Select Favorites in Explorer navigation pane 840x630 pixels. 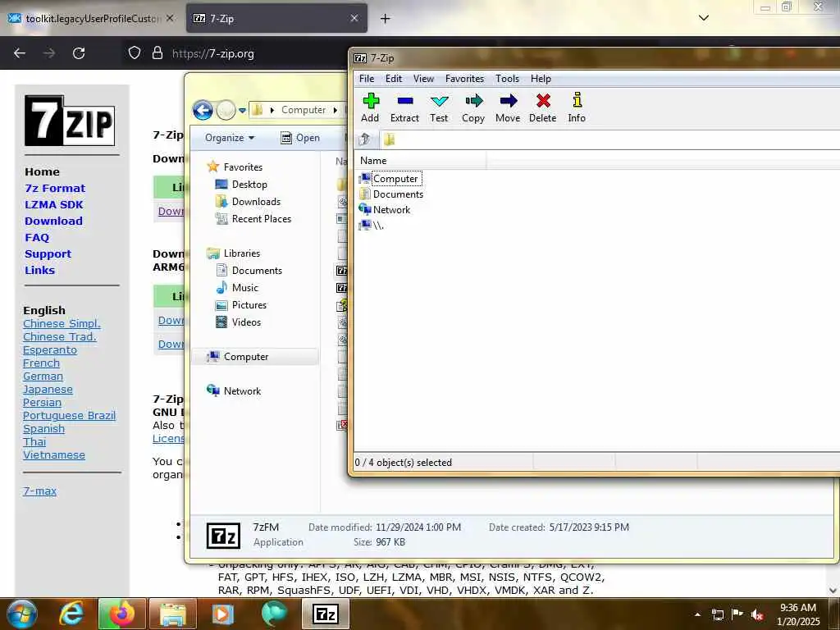(x=235, y=167)
